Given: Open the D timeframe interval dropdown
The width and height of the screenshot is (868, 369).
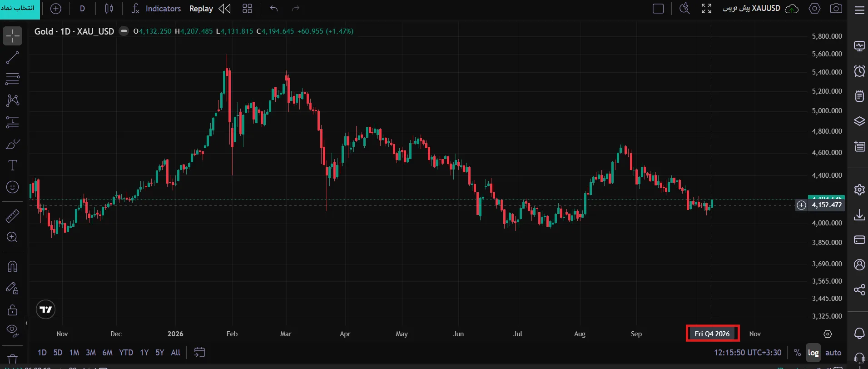Looking at the screenshot, I should pos(82,9).
